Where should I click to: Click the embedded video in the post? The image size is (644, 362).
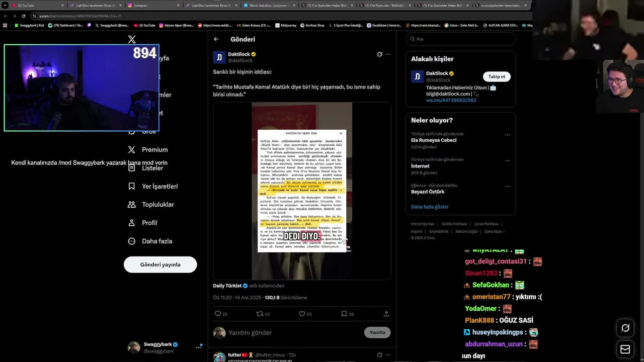[302, 191]
